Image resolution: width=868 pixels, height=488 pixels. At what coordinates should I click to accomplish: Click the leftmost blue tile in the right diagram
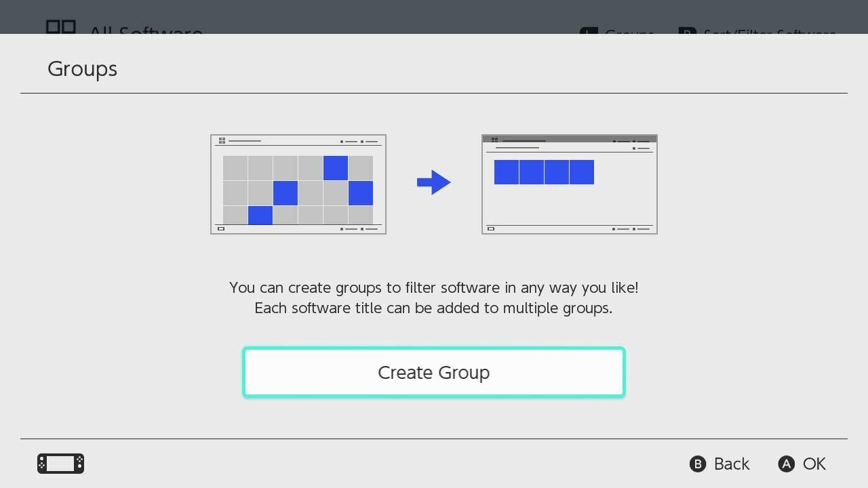(x=506, y=171)
